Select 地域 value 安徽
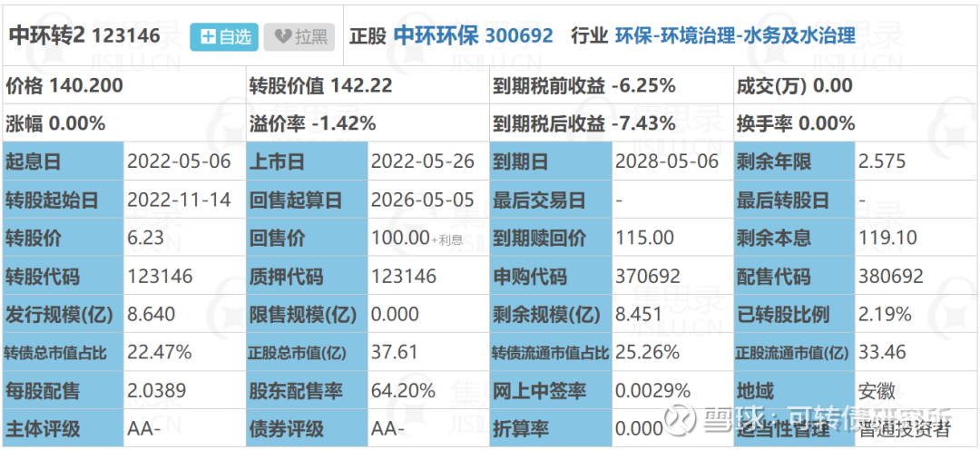The image size is (980, 450). 877,391
